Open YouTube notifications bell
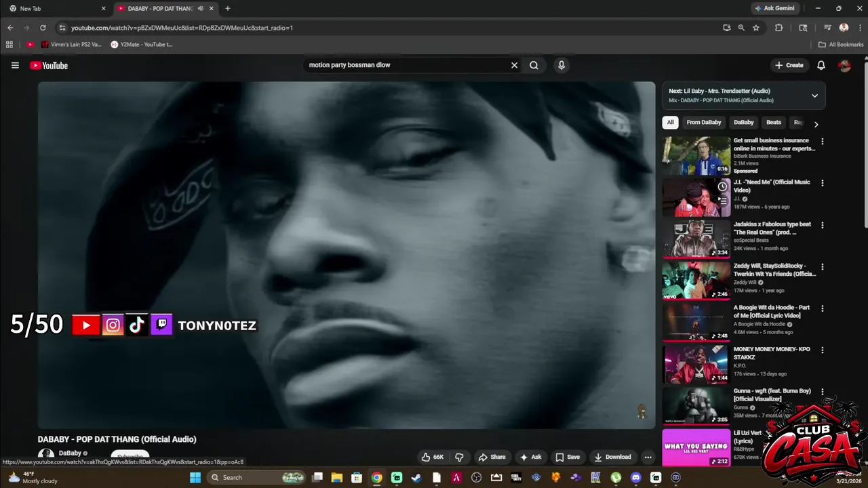 (821, 65)
